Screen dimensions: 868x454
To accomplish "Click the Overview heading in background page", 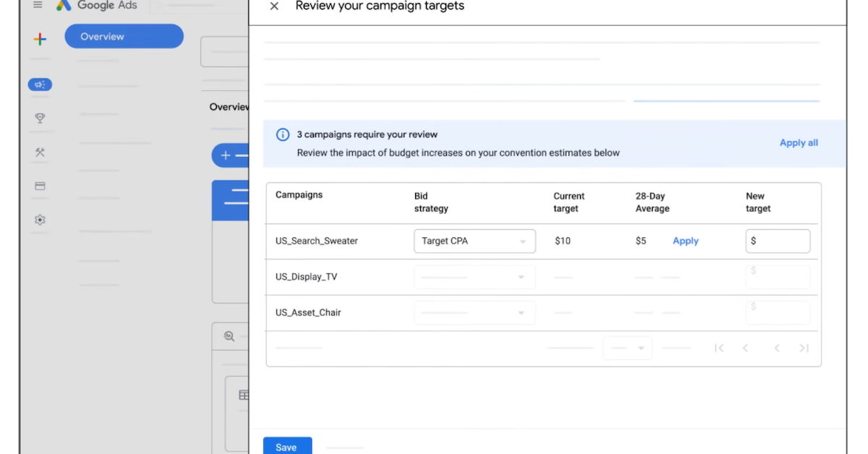I will click(x=229, y=107).
